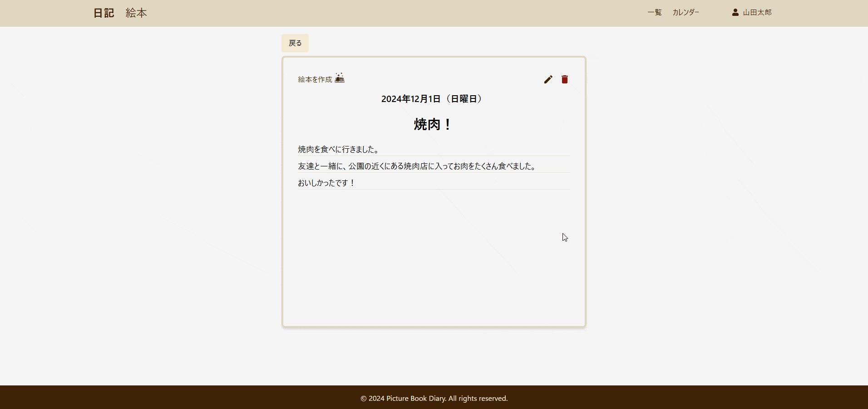
Task: Delete this diary entry via trash icon
Action: (x=565, y=79)
